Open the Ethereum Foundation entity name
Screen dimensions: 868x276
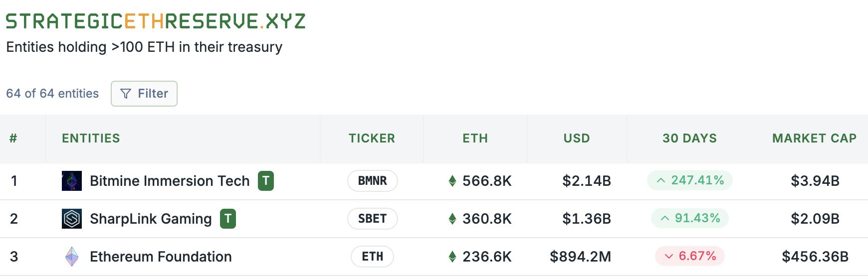point(161,257)
